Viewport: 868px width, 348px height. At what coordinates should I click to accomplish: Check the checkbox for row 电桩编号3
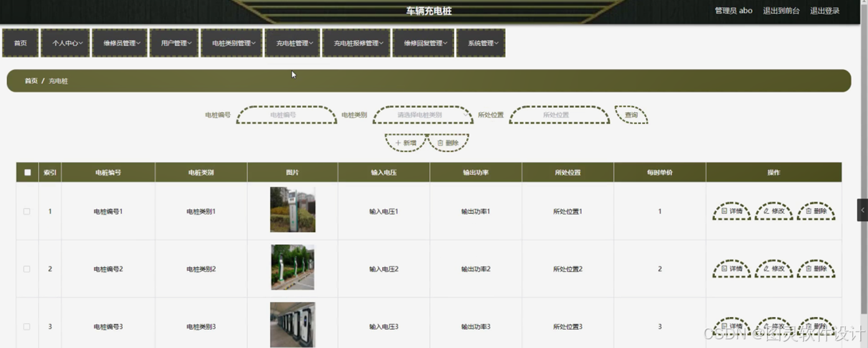pos(27,327)
